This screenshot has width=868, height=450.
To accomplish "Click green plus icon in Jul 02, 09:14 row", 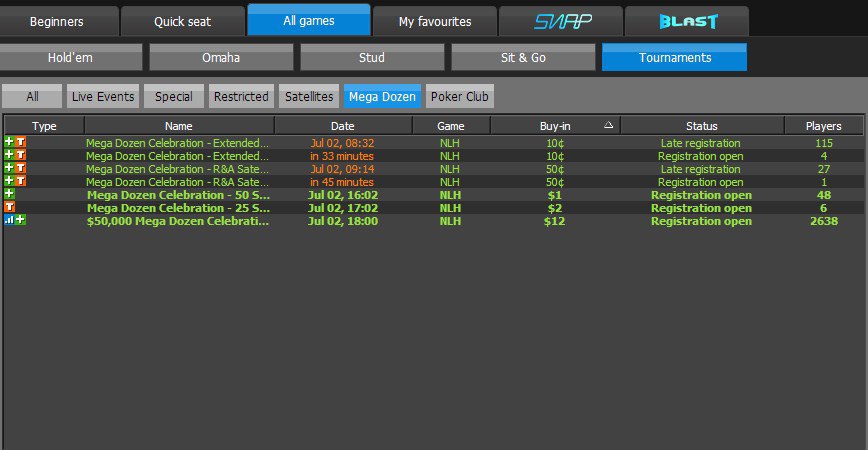I will (x=9, y=168).
